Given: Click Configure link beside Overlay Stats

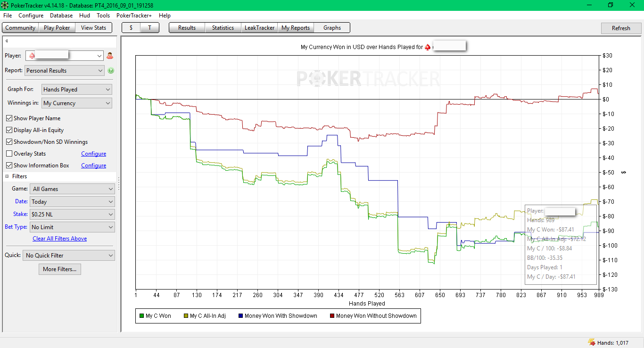Looking at the screenshot, I should pos(94,154).
